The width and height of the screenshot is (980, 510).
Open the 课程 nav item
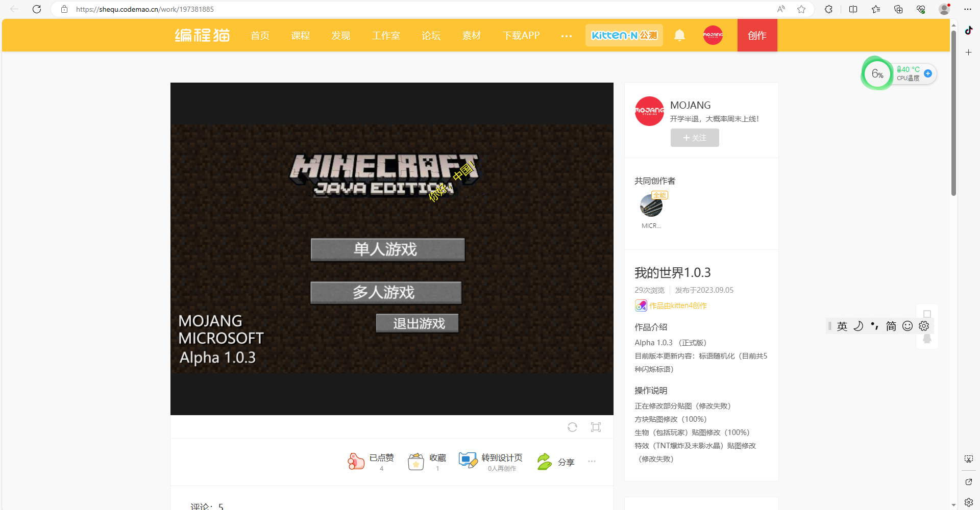(x=301, y=35)
